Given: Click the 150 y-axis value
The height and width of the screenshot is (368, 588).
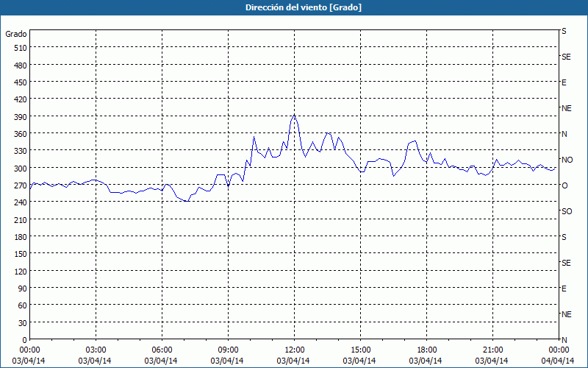Looking at the screenshot, I should 21,254.
